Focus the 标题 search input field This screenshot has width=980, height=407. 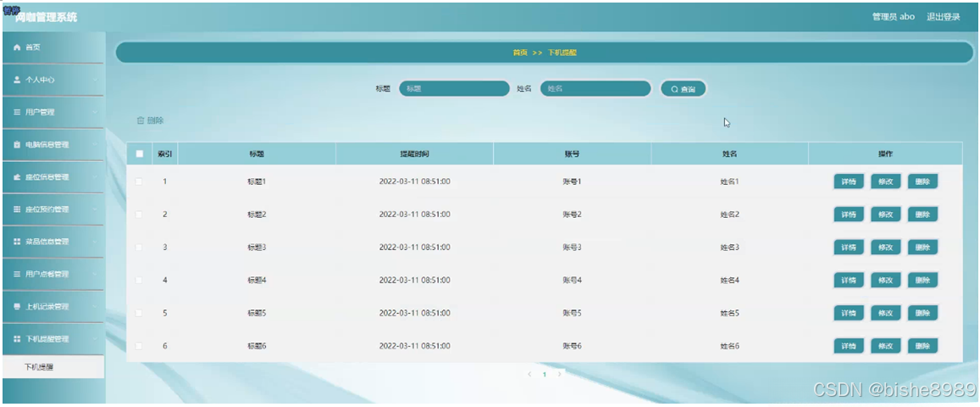(454, 89)
